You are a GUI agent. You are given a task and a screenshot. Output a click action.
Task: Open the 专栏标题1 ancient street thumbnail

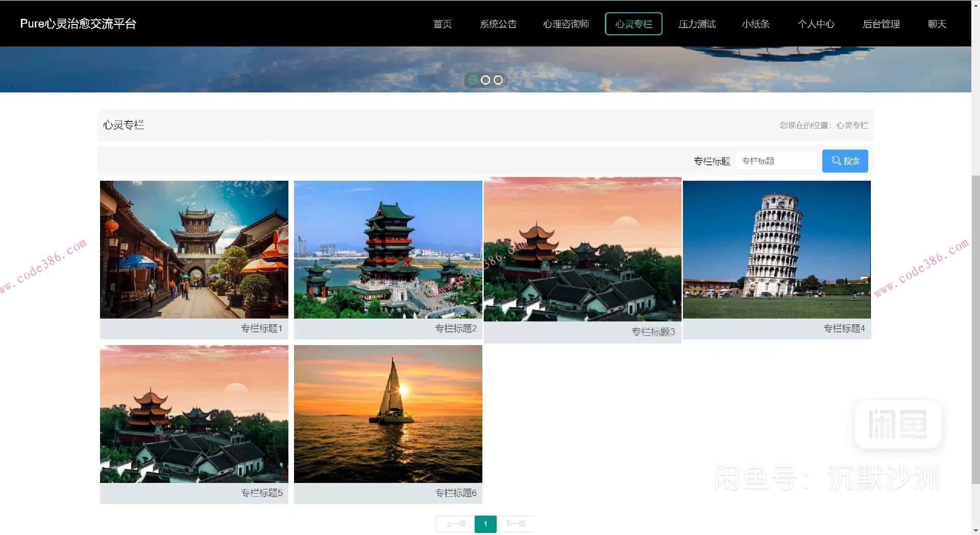point(194,250)
